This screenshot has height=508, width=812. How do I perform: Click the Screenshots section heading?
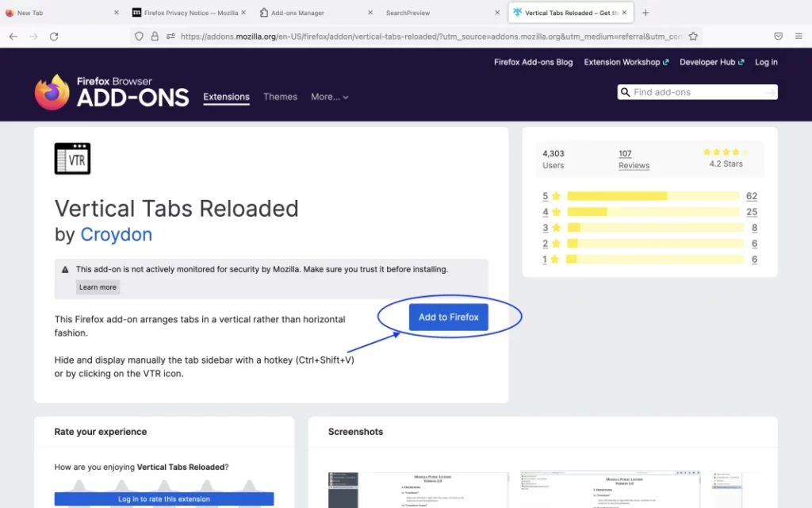356,432
